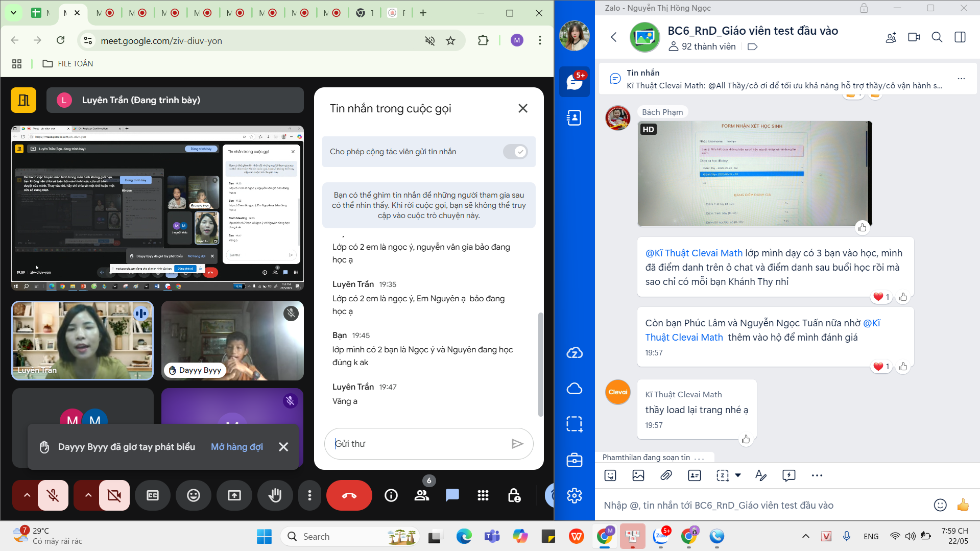Select Dayyy Byyy video tile
The width and height of the screenshot is (980, 551).
pos(233,341)
